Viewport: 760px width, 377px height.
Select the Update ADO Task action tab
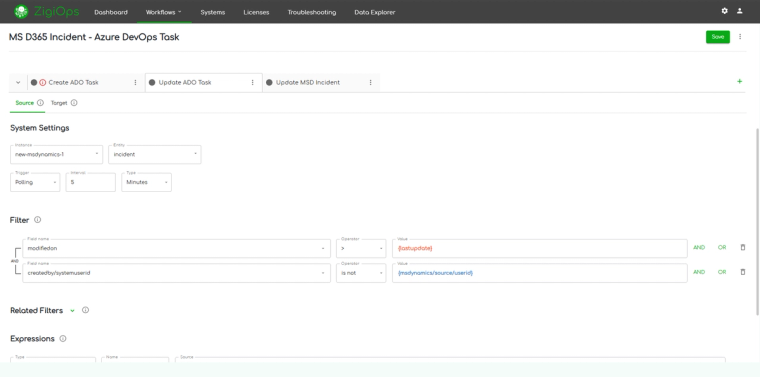(x=185, y=82)
